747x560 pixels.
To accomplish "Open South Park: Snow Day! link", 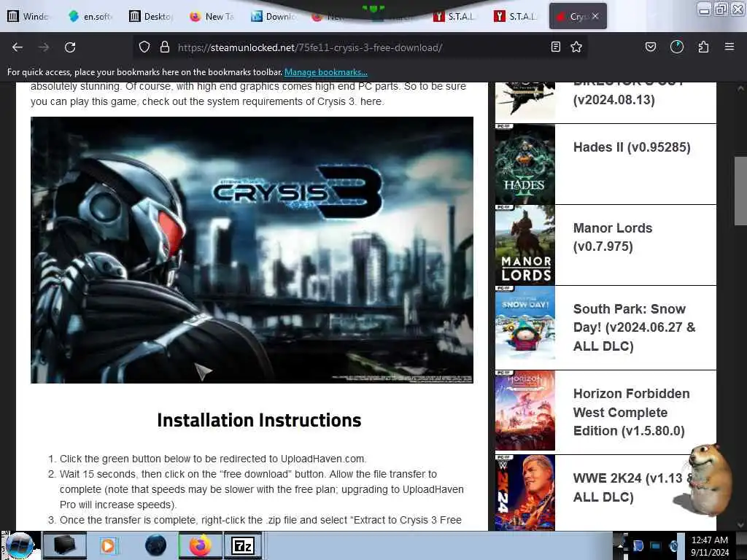I will (x=634, y=327).
